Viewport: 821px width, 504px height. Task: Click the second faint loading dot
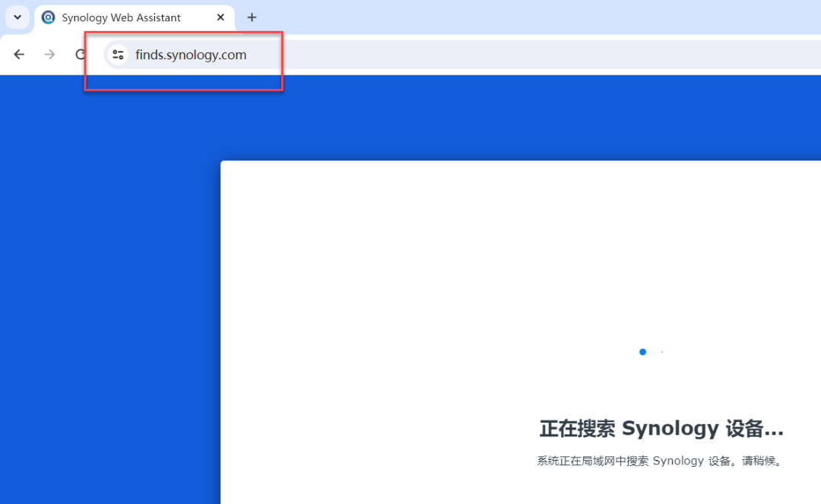(661, 352)
